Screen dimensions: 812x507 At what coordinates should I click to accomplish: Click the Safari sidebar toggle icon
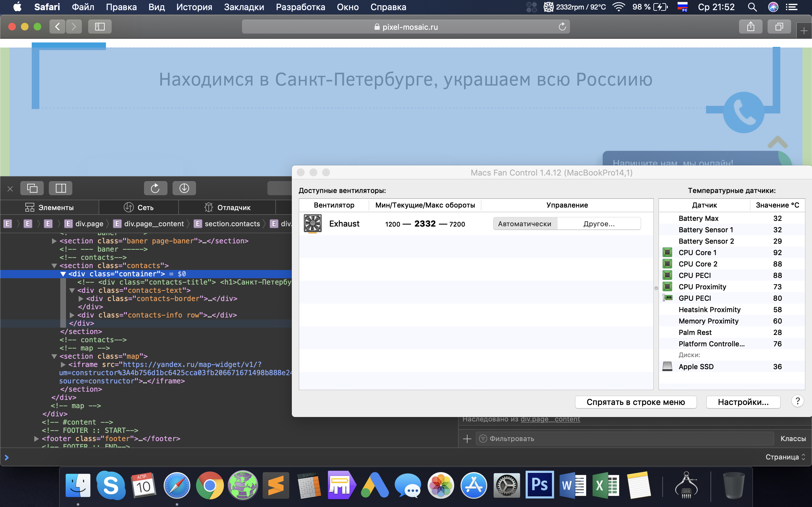point(100,27)
